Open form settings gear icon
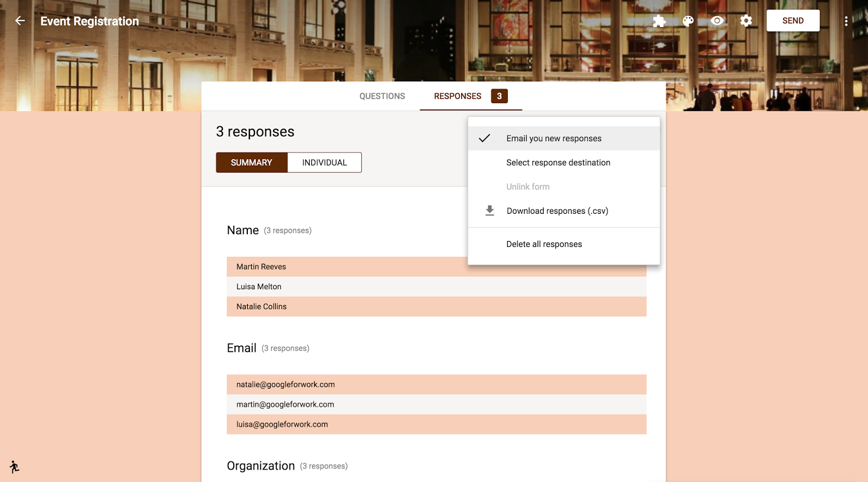The image size is (868, 482). pos(746,21)
